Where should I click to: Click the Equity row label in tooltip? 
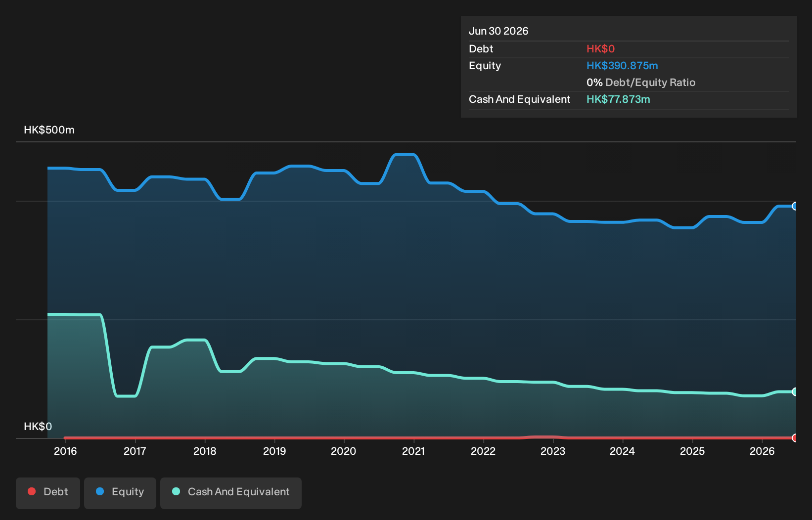485,66
